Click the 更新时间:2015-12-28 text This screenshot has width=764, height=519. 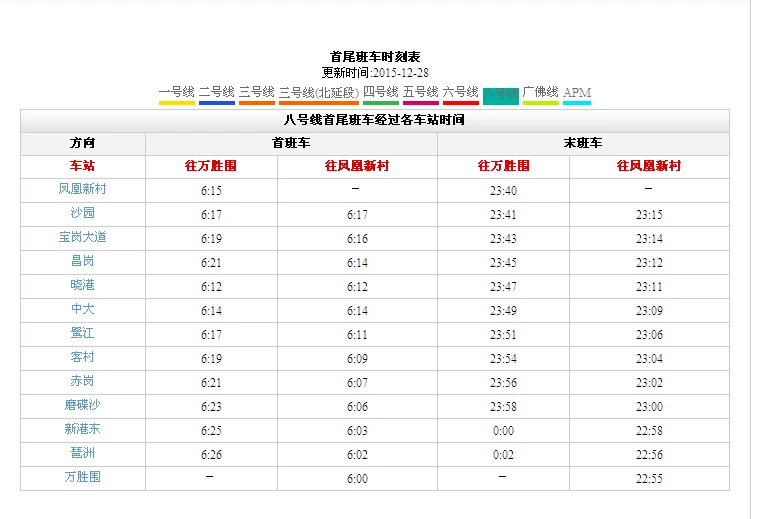[x=375, y=73]
